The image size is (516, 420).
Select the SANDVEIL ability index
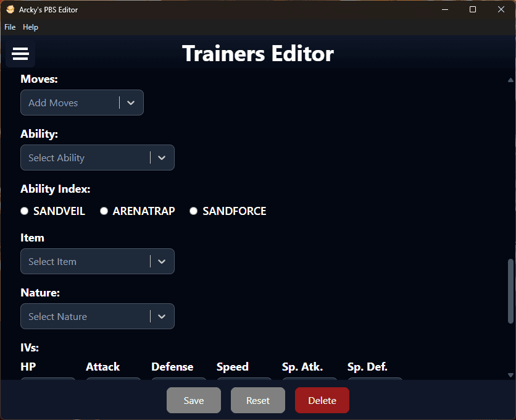coord(25,211)
